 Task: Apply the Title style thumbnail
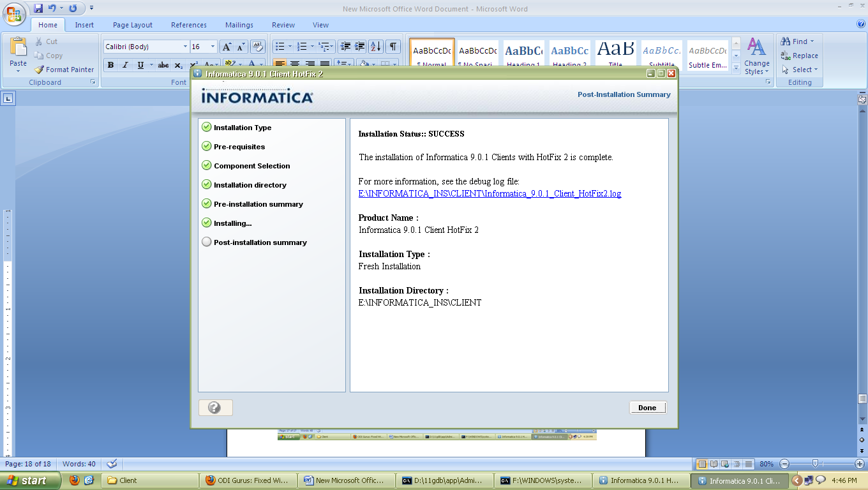coord(615,53)
